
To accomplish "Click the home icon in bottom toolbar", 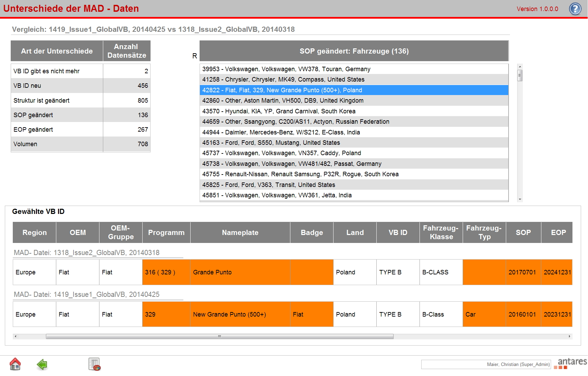I will [15, 364].
